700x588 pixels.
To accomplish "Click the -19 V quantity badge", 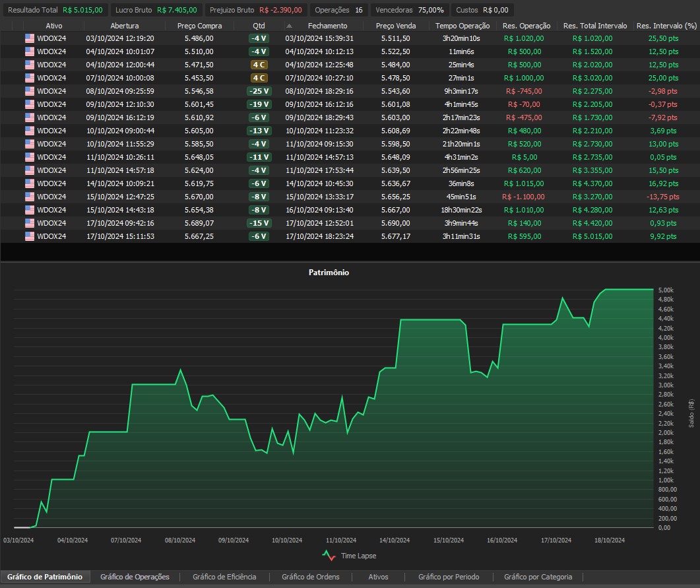I will click(x=259, y=104).
